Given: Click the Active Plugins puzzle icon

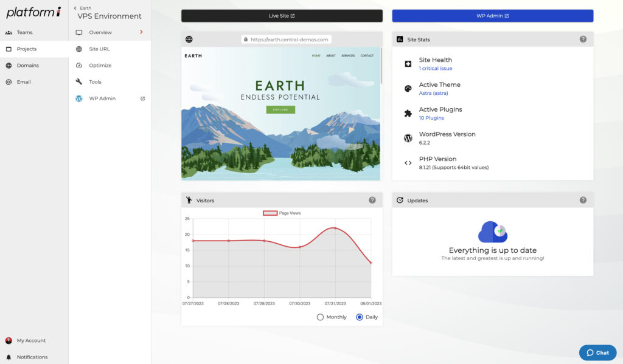Looking at the screenshot, I should (x=408, y=114).
